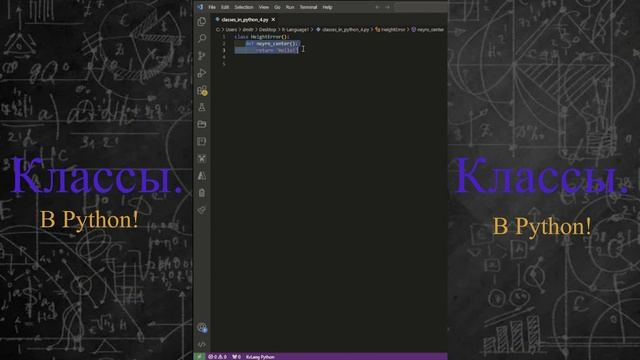
Task: Click the letter A icon in activity bar
Action: (202, 176)
